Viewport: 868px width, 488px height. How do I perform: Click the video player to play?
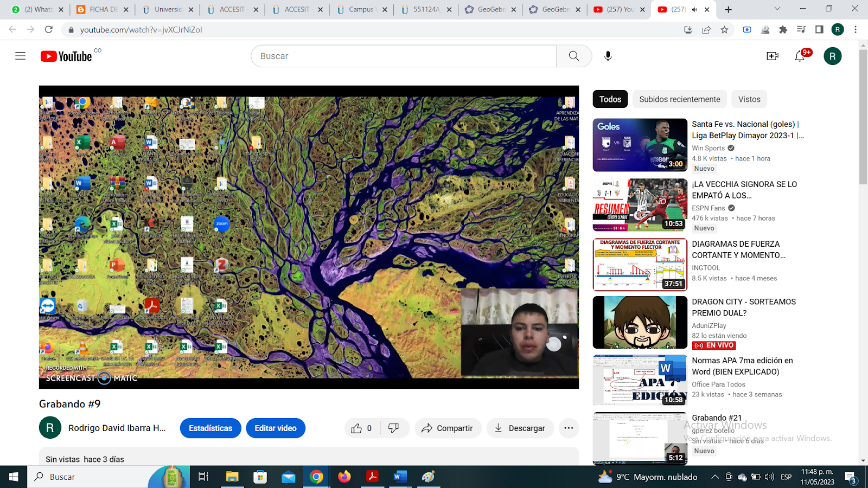click(309, 237)
